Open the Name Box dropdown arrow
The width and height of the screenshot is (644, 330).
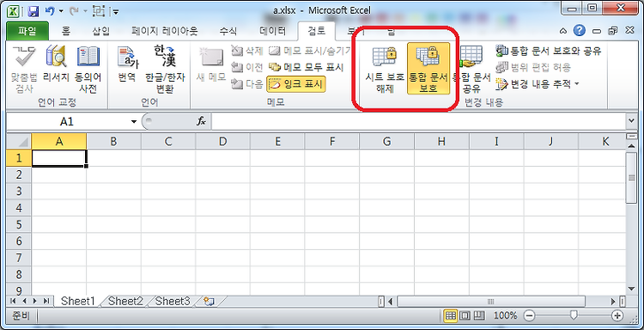133,122
